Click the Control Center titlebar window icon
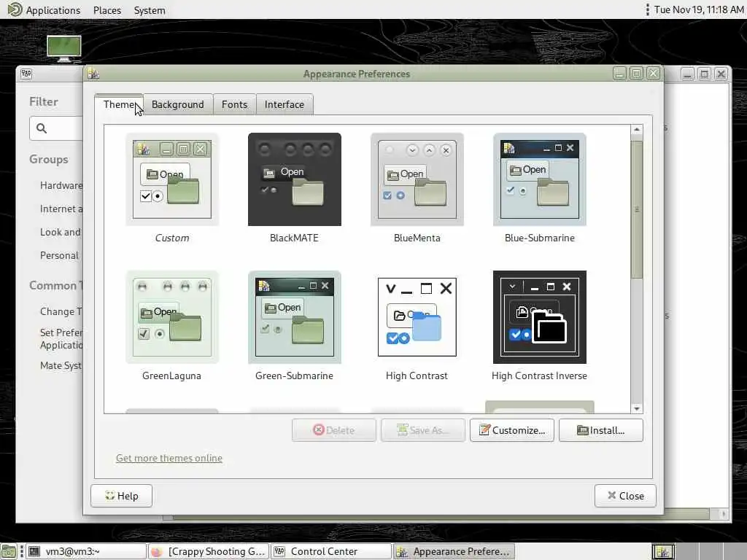747x560 pixels. coord(26,74)
